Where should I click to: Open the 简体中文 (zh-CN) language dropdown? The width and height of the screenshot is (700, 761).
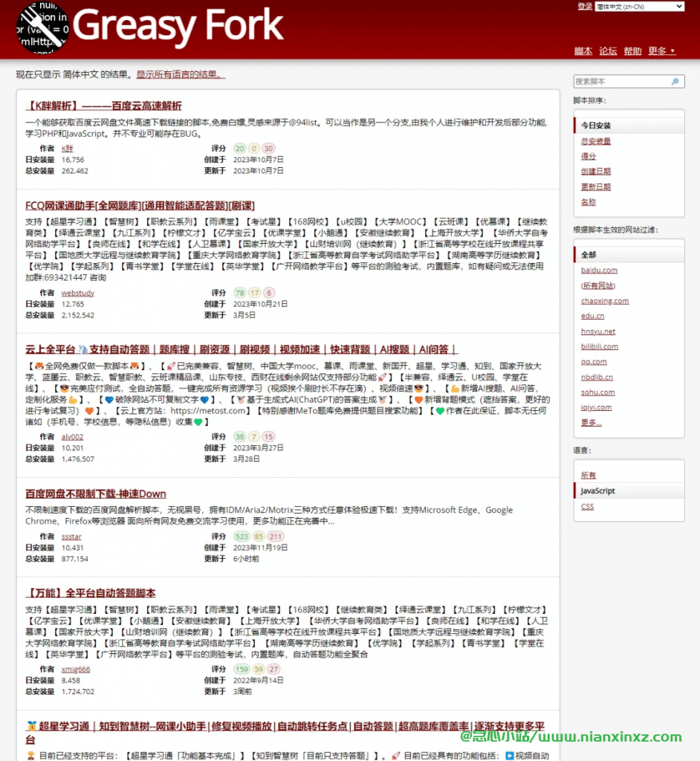tap(640, 6)
